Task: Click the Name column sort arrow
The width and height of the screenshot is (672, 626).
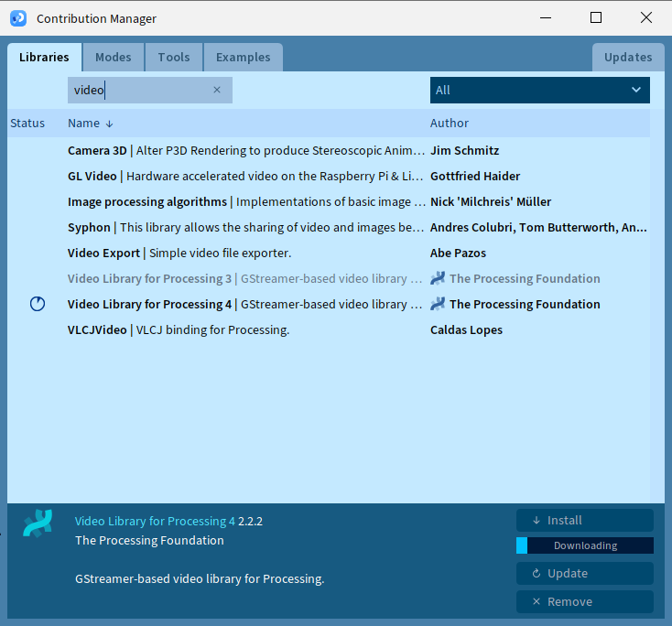Action: pyautogui.click(x=110, y=124)
